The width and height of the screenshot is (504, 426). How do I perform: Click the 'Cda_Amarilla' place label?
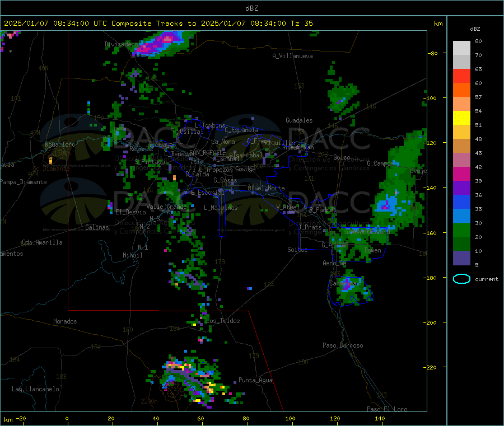(x=43, y=242)
